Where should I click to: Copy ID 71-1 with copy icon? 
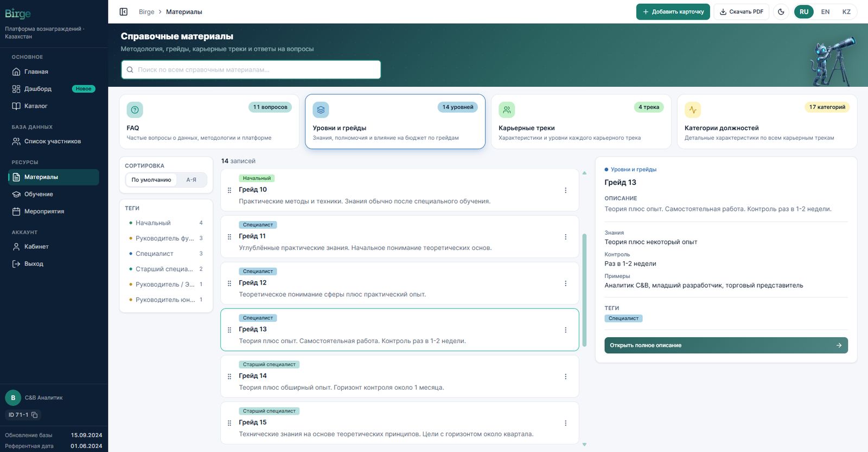point(35,415)
